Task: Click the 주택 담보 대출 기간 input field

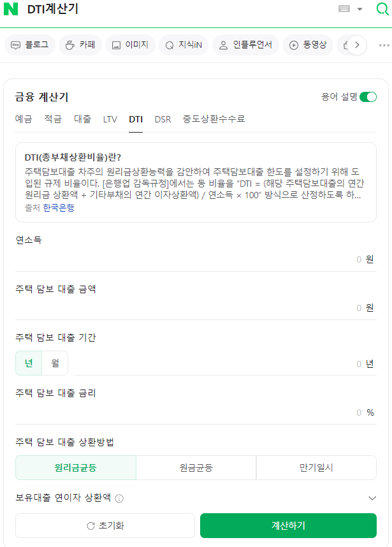Action: tap(226, 364)
